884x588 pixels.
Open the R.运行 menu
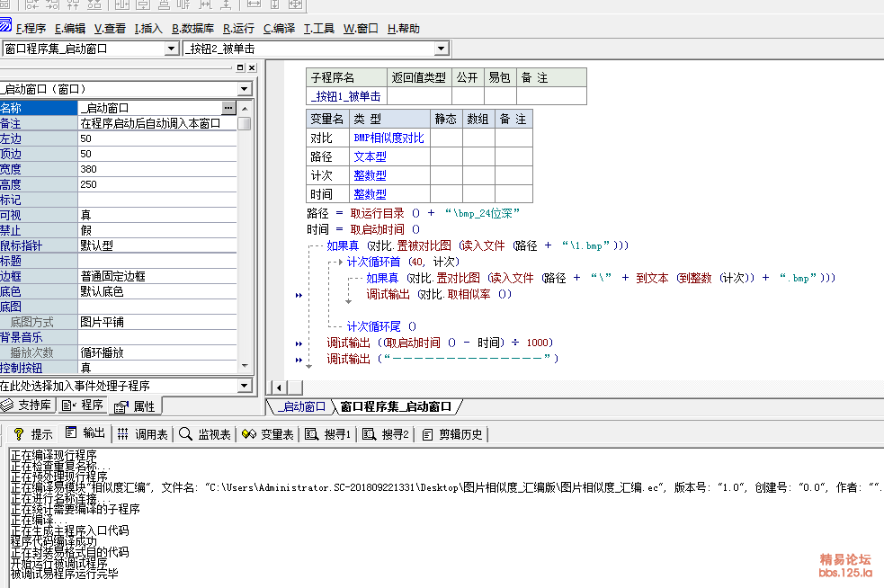(x=238, y=29)
